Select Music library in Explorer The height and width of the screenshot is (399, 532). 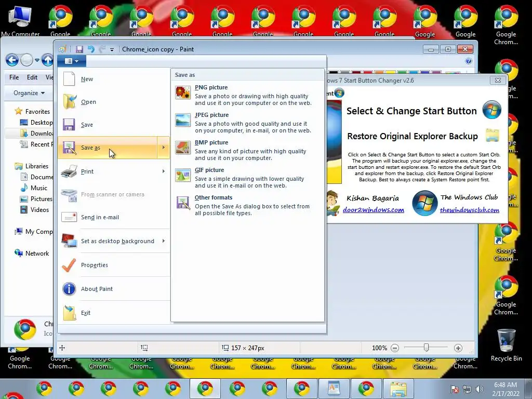[x=38, y=188]
